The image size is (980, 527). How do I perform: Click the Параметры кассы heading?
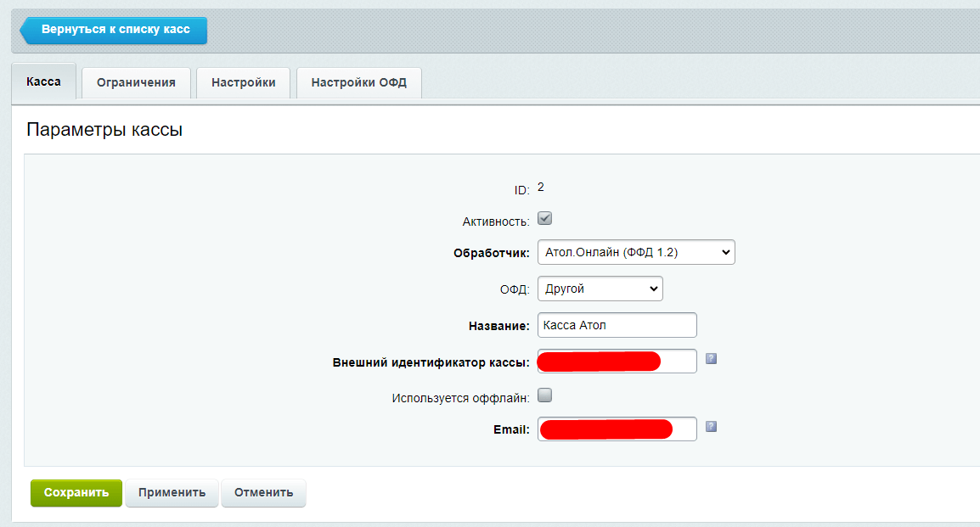pos(104,130)
